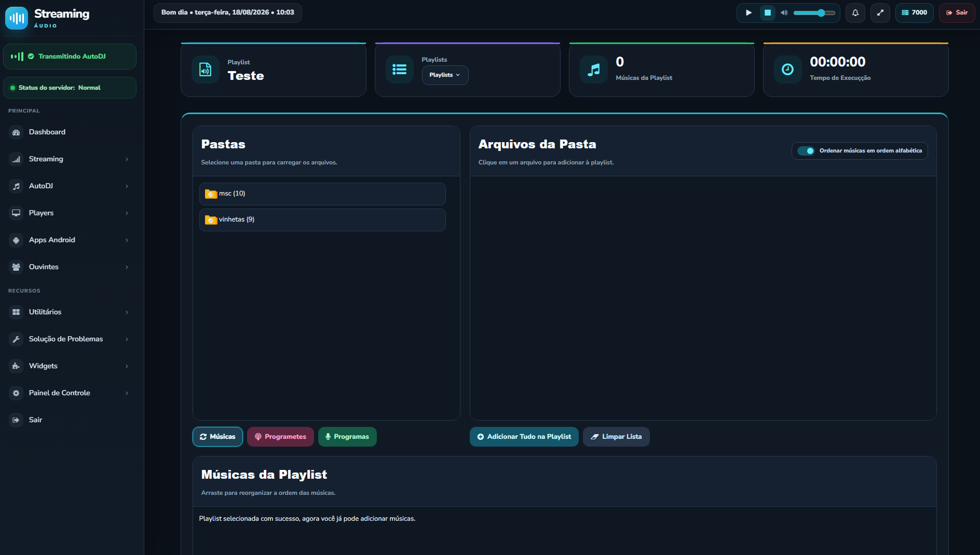Click the Tempo de Execução clock icon

788,70
